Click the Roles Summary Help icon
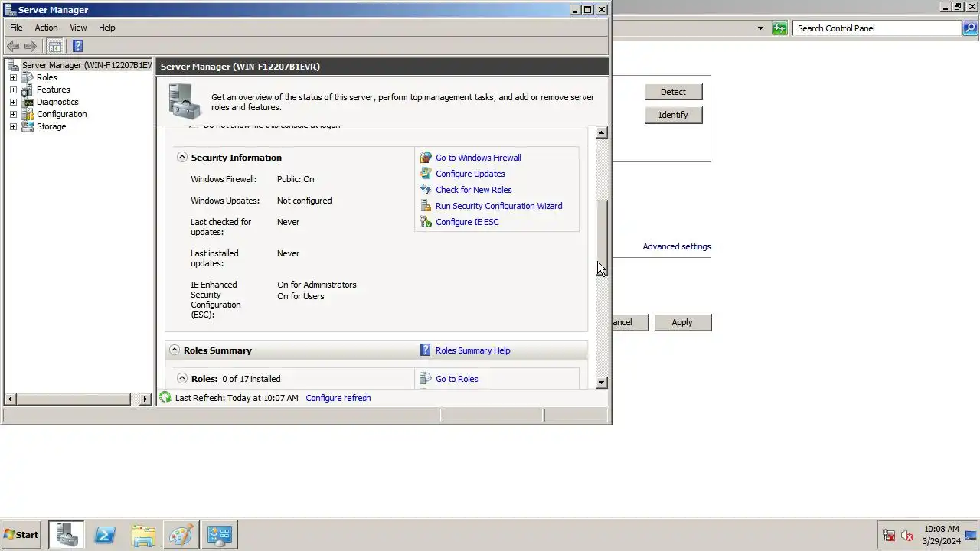 [x=426, y=350]
